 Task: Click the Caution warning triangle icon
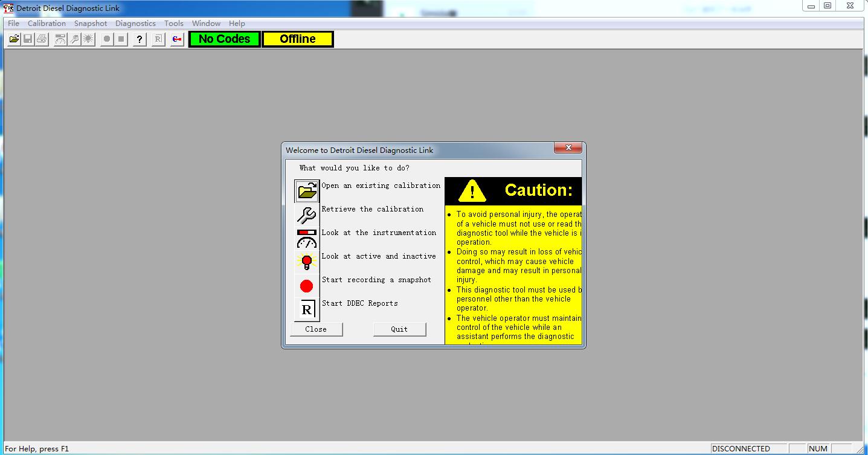click(x=472, y=191)
